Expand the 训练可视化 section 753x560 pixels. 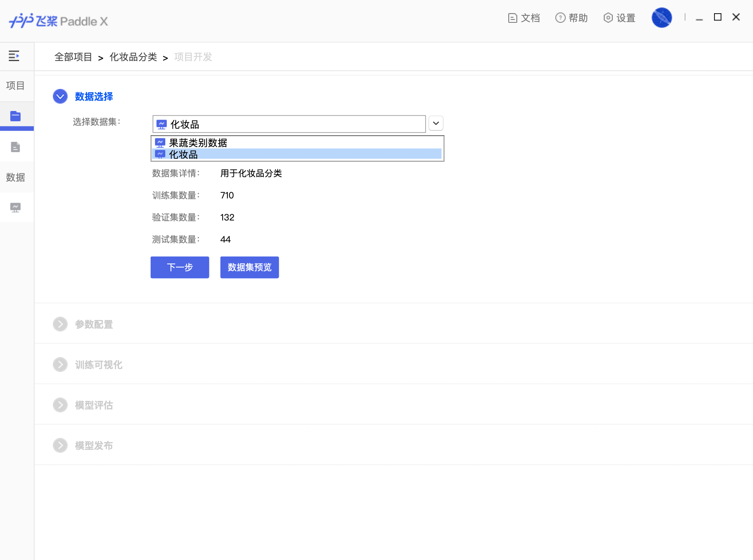pyautogui.click(x=60, y=365)
